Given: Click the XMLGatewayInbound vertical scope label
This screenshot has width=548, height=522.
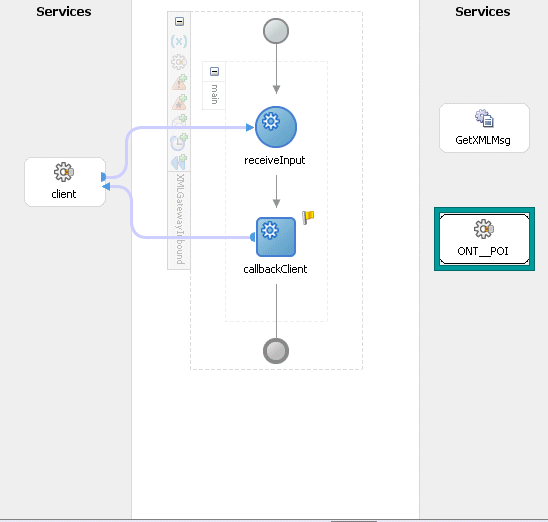Looking at the screenshot, I should point(180,219).
